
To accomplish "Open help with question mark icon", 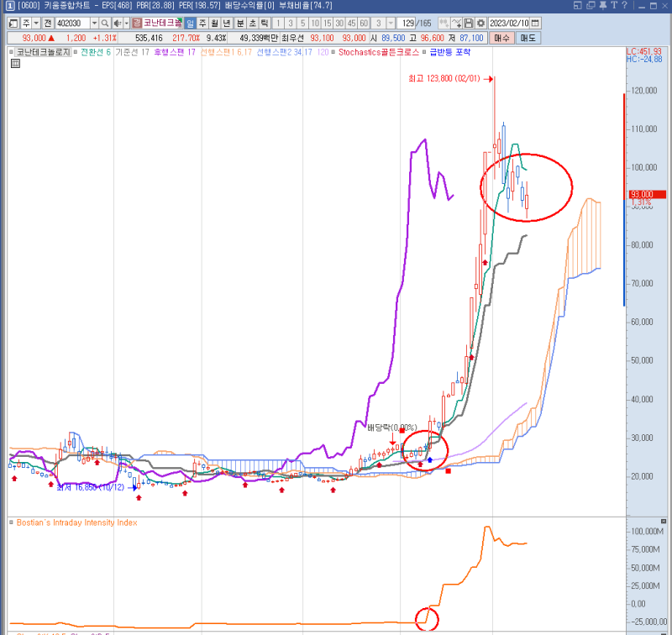I will 624,6.
